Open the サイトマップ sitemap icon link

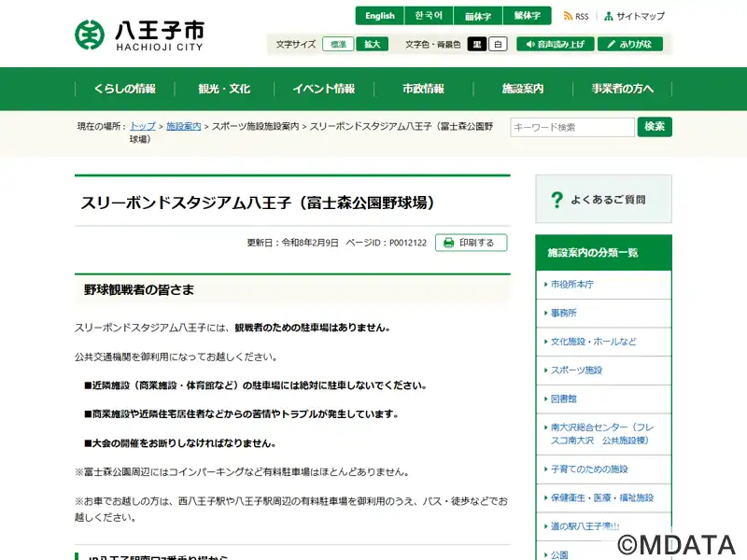pyautogui.click(x=609, y=16)
